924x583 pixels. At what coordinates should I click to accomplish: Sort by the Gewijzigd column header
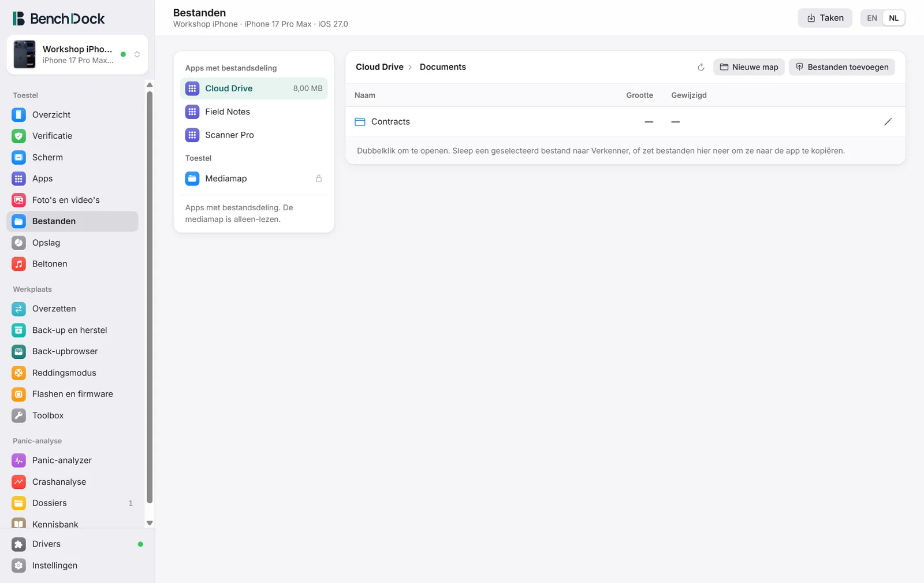tap(688, 95)
